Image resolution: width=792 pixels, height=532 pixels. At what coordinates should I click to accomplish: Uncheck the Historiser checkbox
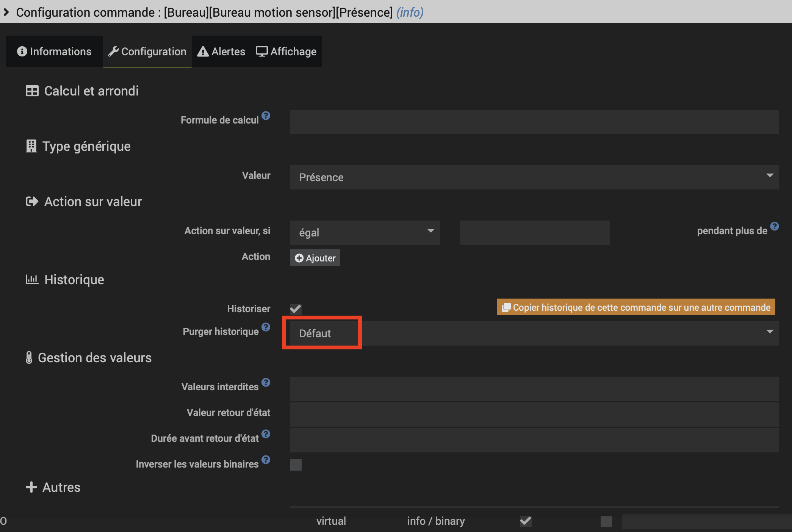coord(296,309)
